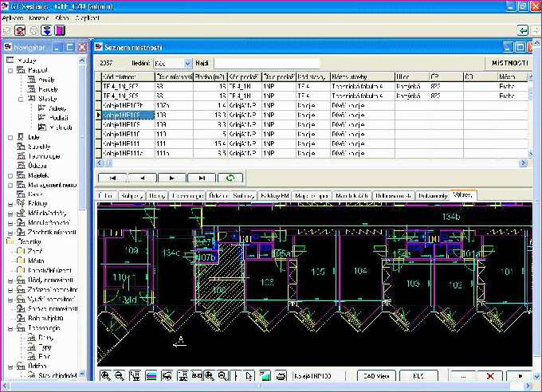Collapse the Pasport node in Navigator tree
Viewport: 542px width, 392px height.
point(10,70)
